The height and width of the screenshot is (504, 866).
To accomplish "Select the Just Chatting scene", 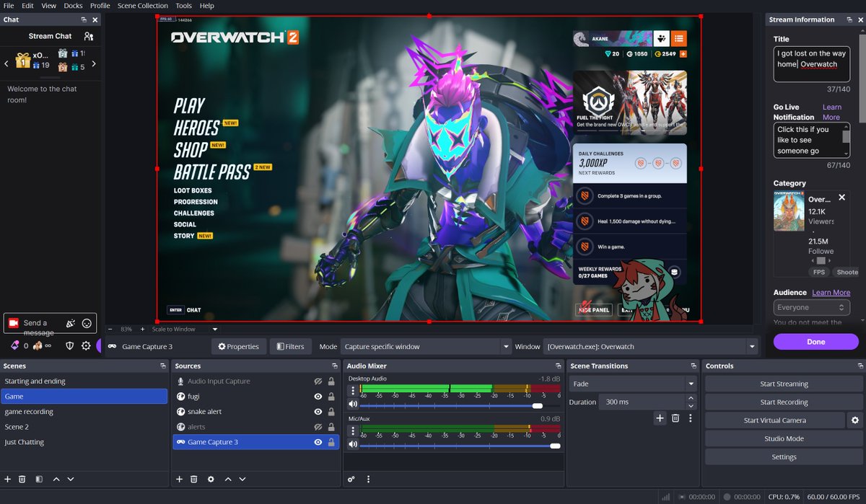I will (x=84, y=442).
